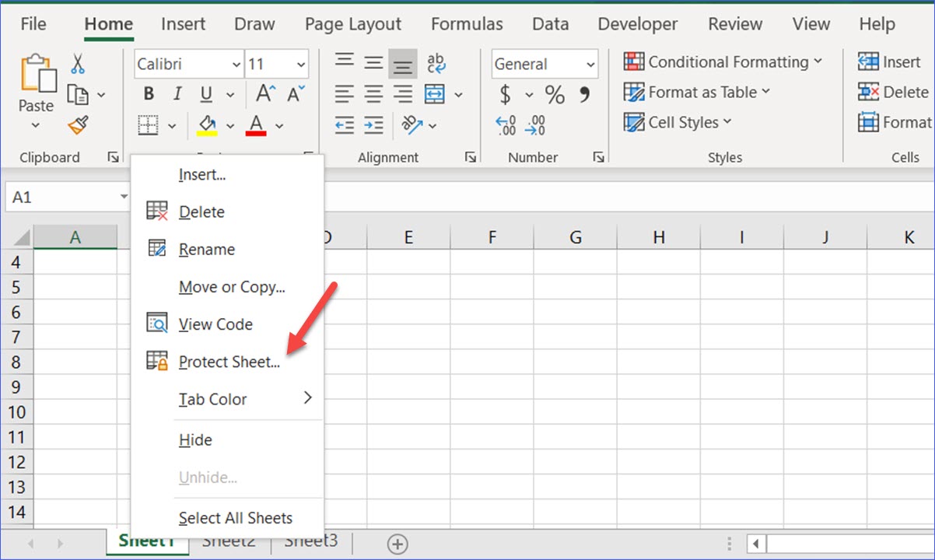Click the Cut icon in Clipboard group
Viewport: 935px width, 560px height.
point(77,62)
